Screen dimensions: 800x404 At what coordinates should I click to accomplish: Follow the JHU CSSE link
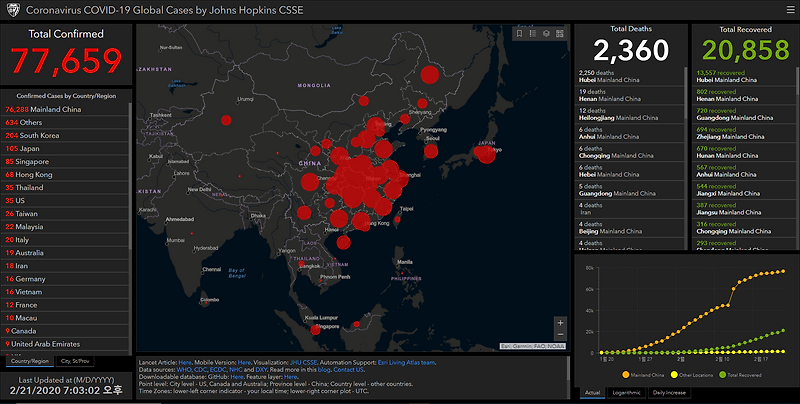click(303, 363)
